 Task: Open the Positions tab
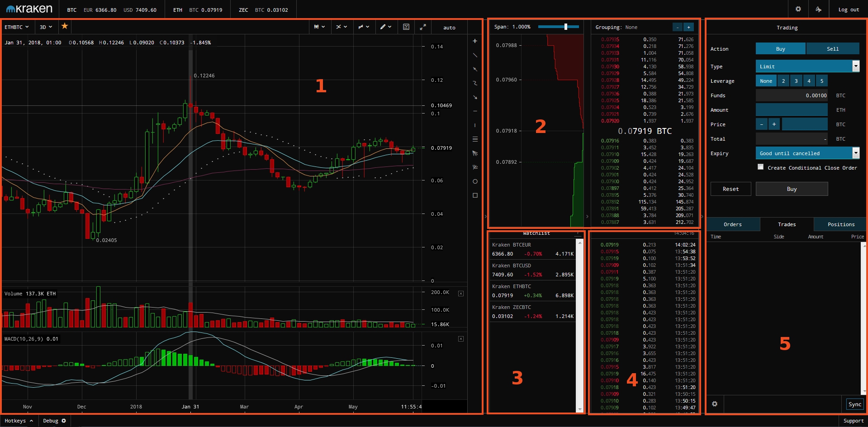tap(841, 224)
